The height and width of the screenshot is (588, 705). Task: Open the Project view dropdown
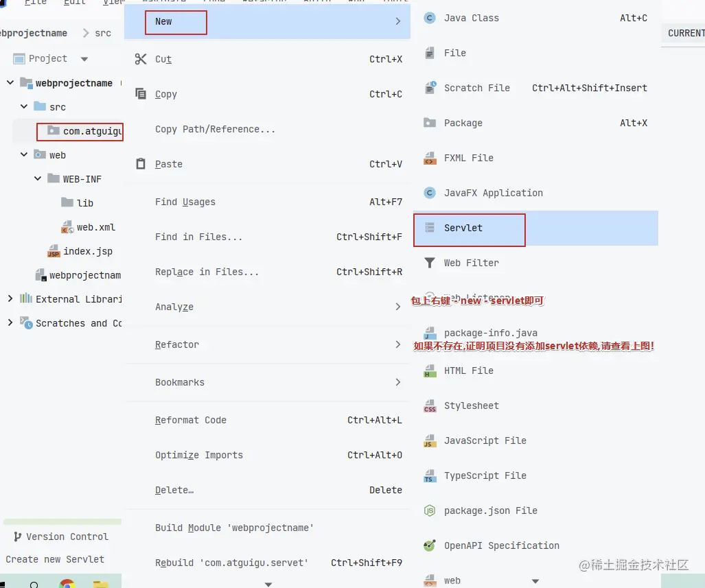[x=84, y=59]
